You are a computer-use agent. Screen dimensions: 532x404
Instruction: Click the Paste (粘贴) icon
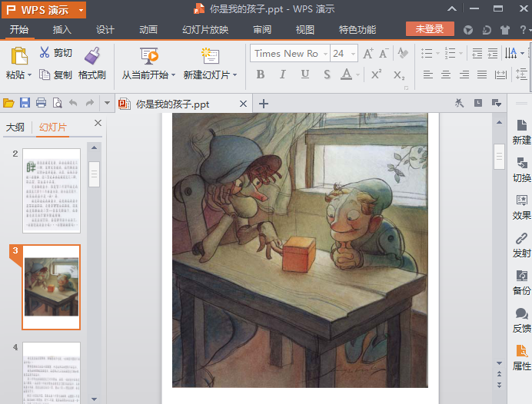(x=19, y=55)
